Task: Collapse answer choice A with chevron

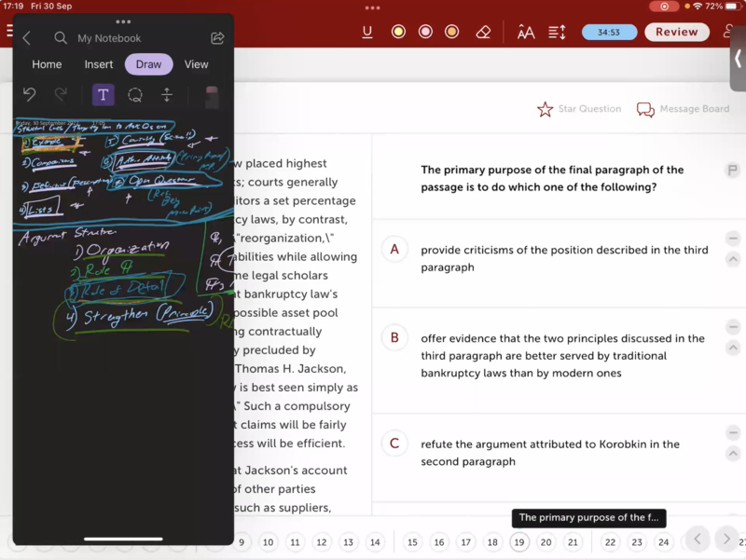Action: click(733, 259)
